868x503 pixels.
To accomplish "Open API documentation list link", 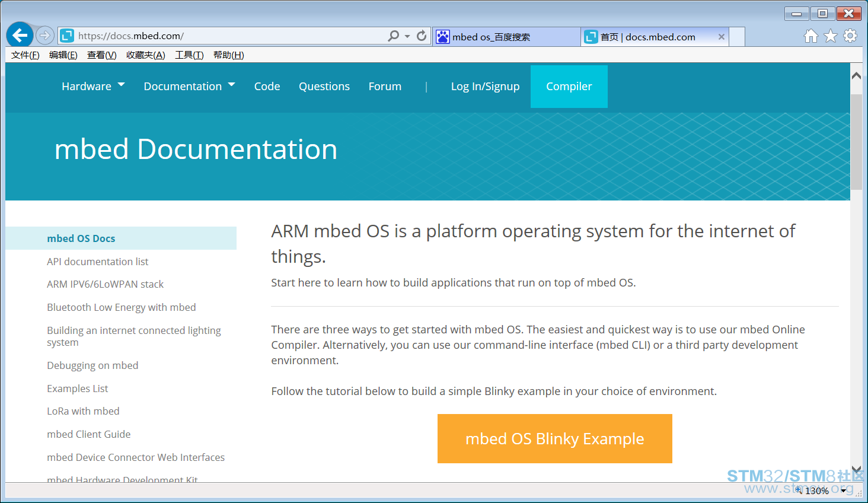I will coord(98,262).
